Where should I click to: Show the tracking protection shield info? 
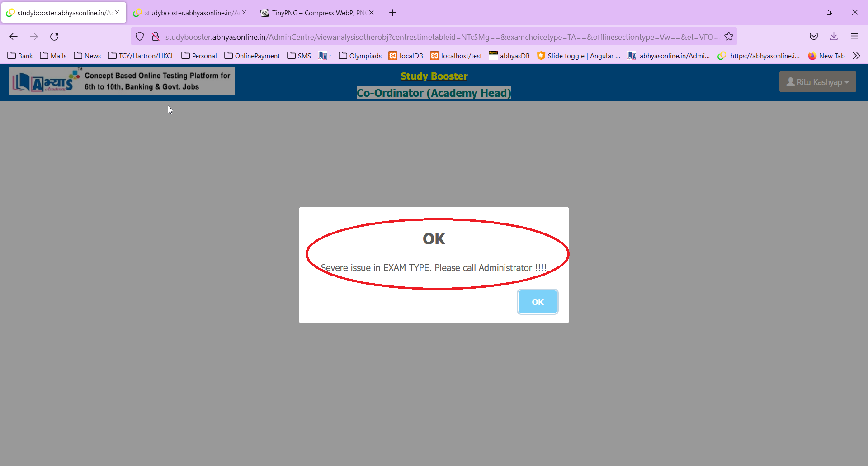coord(140,37)
